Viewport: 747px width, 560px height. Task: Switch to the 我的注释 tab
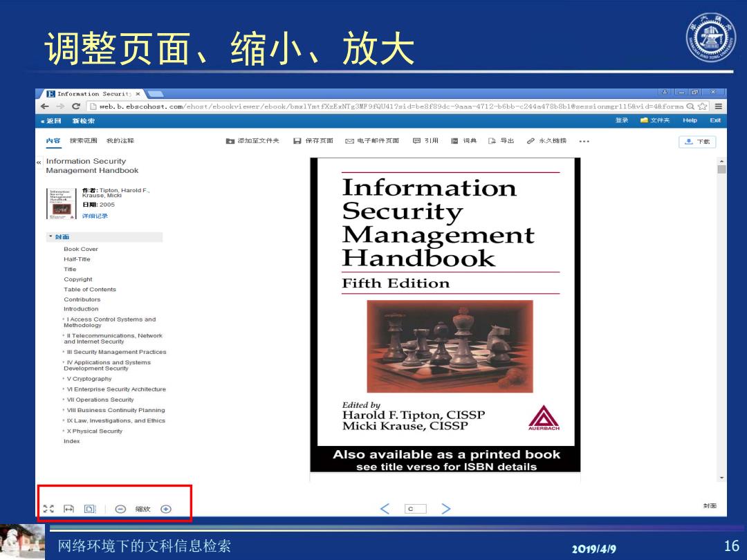coord(120,140)
